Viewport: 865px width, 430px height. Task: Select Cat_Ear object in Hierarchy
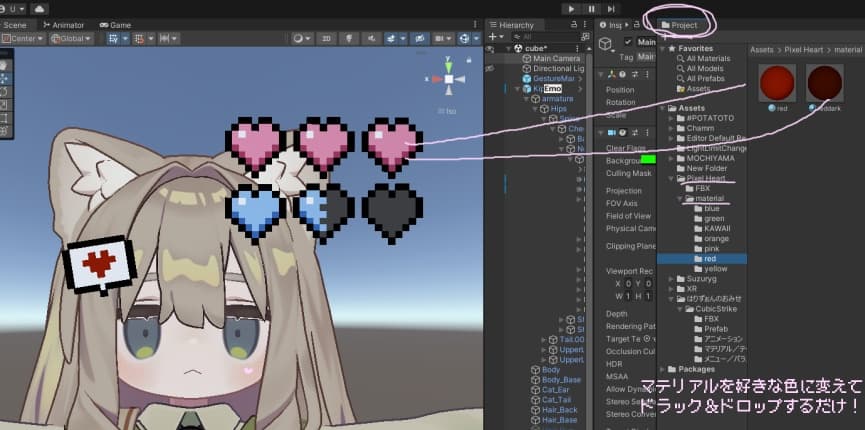(551, 390)
